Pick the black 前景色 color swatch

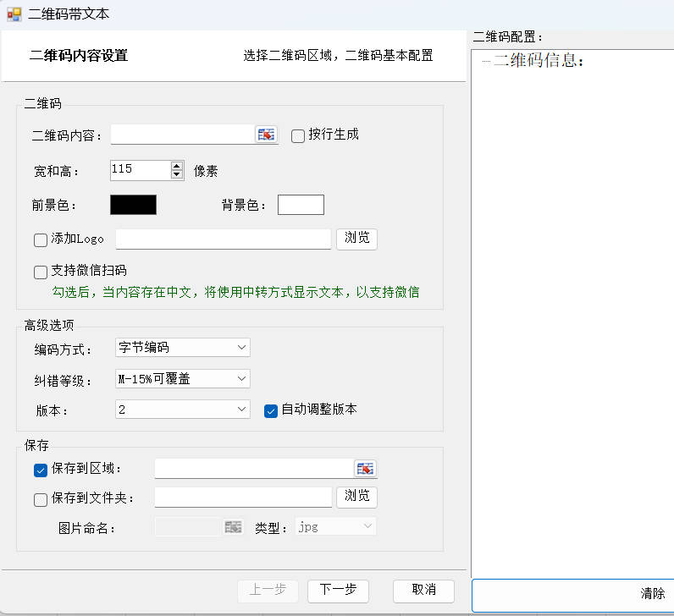(133, 205)
